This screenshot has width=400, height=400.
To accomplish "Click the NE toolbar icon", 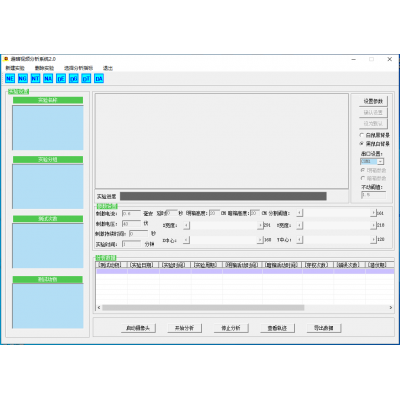I will 10,79.
